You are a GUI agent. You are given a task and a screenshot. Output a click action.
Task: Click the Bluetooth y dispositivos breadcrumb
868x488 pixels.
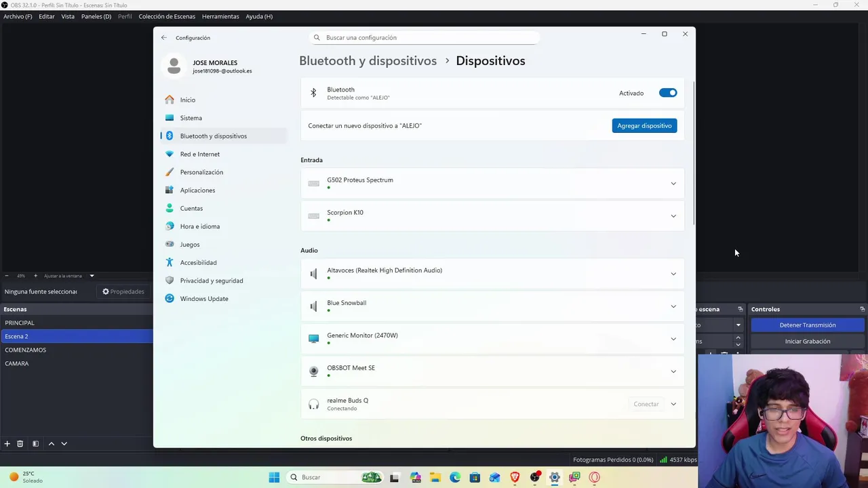point(368,61)
